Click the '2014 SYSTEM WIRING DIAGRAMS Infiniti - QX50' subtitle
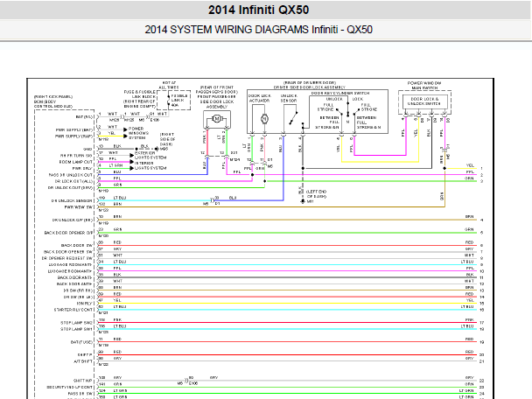The image size is (532, 399). coord(258,30)
